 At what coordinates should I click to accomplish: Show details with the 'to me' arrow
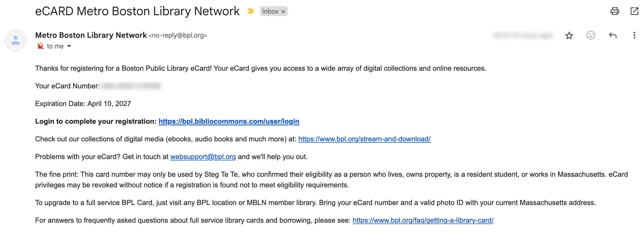[x=69, y=46]
